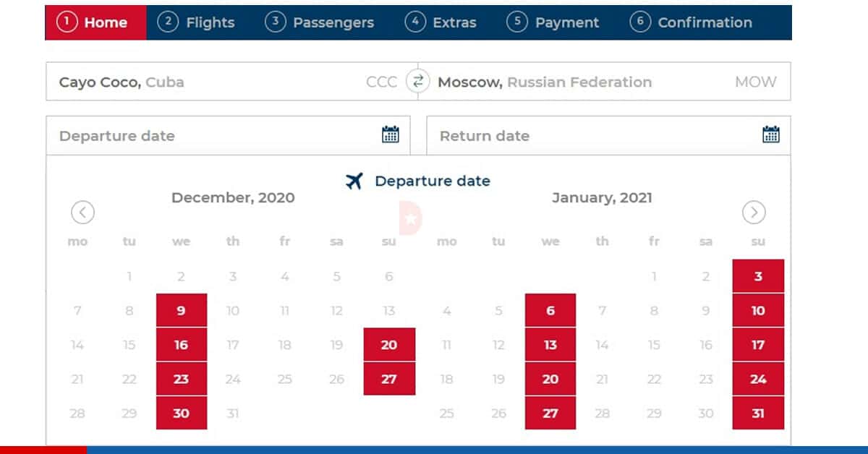Viewport: 868px width, 454px height.
Task: Select the Extras step tab
Action: (x=441, y=22)
